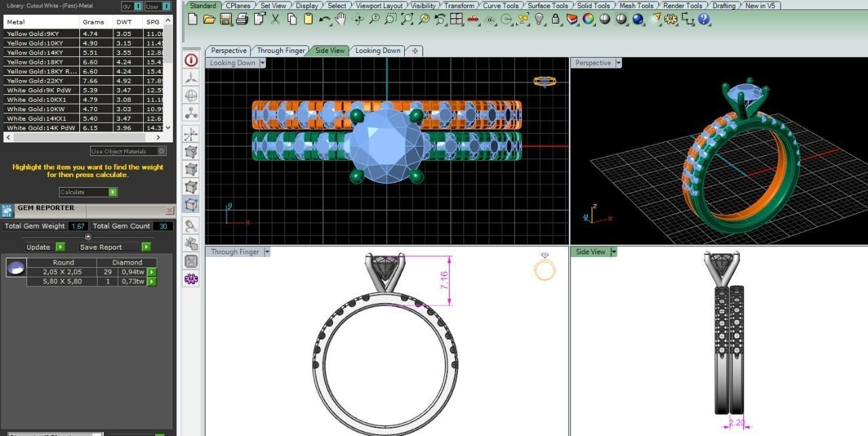Click the 7.16 dimension label
Viewport: 868px width, 436px height.
click(444, 281)
